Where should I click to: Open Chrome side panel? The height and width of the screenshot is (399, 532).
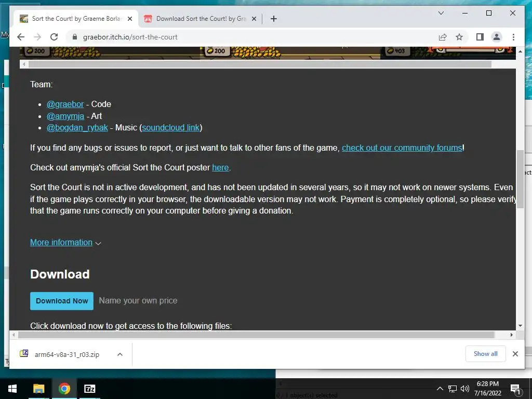point(480,37)
